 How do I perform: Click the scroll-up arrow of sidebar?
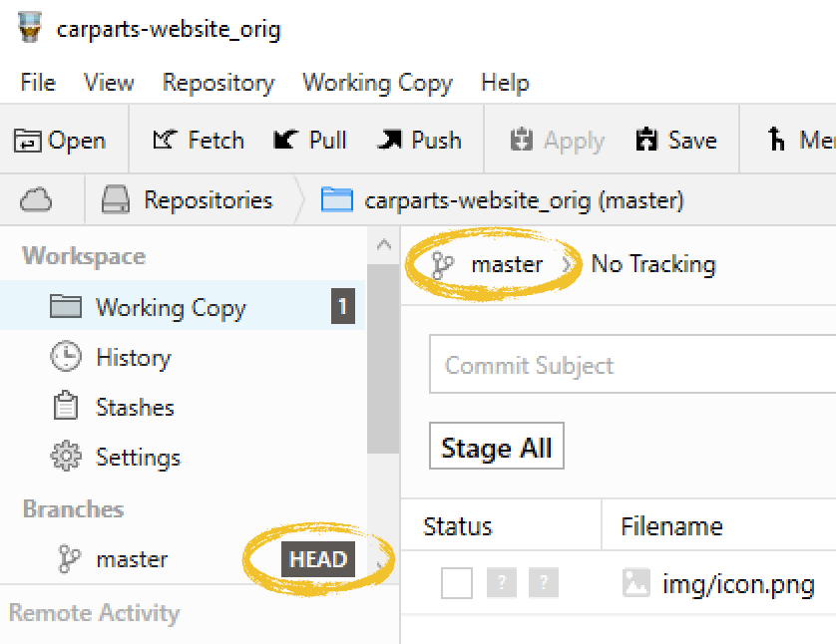pos(383,244)
